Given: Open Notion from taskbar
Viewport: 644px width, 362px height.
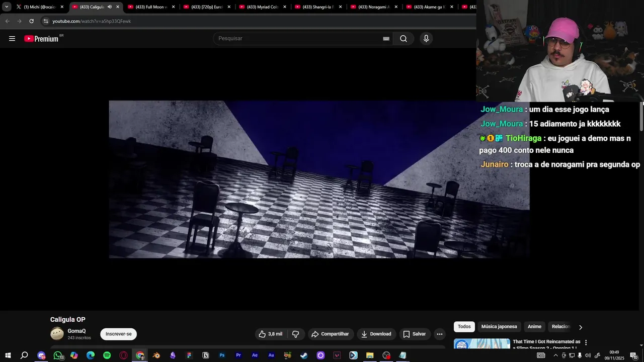Looking at the screenshot, I should [205, 355].
